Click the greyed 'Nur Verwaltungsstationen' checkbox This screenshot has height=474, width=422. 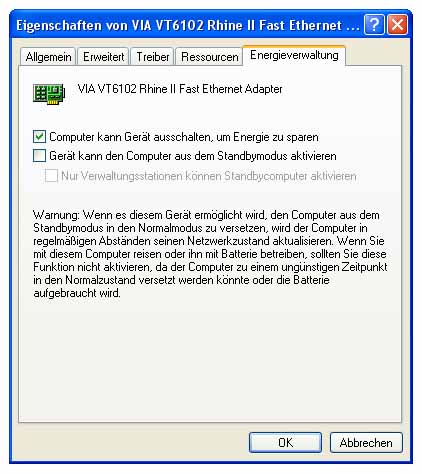point(51,175)
